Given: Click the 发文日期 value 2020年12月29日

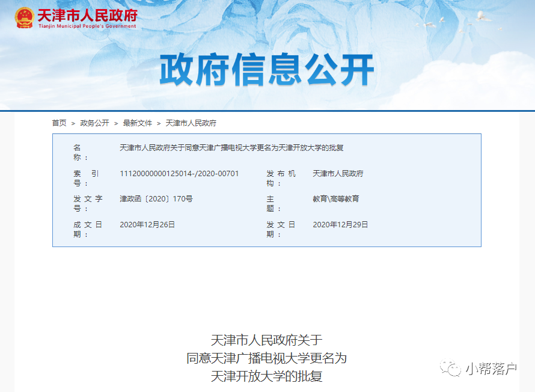Looking at the screenshot, I should [x=340, y=225].
